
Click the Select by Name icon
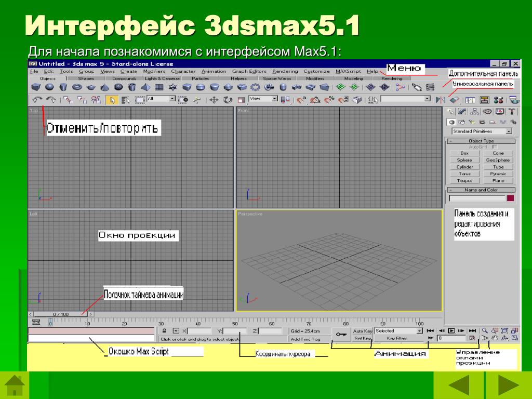point(126,100)
